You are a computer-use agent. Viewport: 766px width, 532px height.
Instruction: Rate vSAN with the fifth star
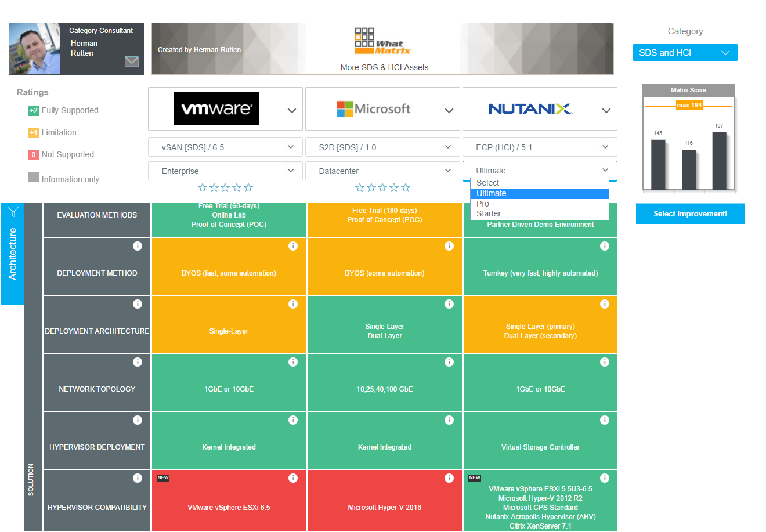[248, 187]
